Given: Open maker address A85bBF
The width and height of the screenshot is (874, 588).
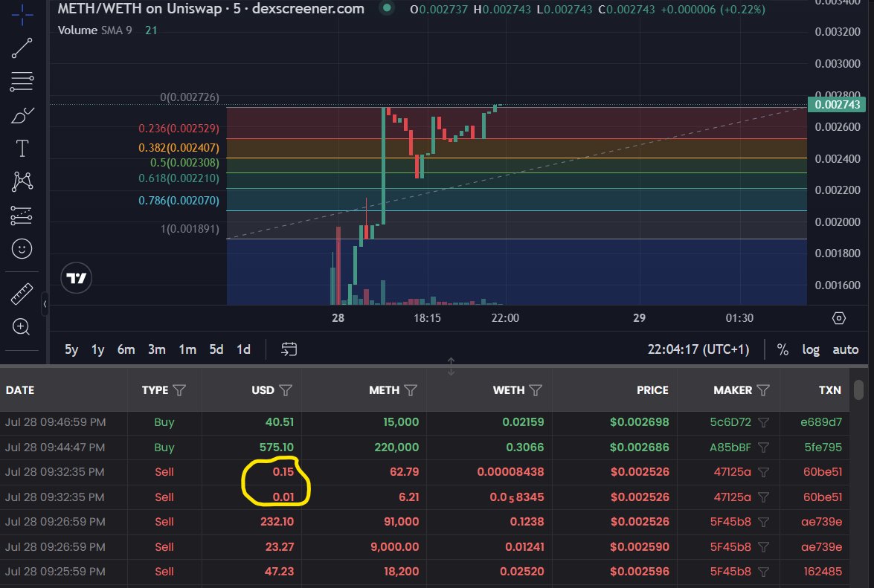Looking at the screenshot, I should click(730, 447).
